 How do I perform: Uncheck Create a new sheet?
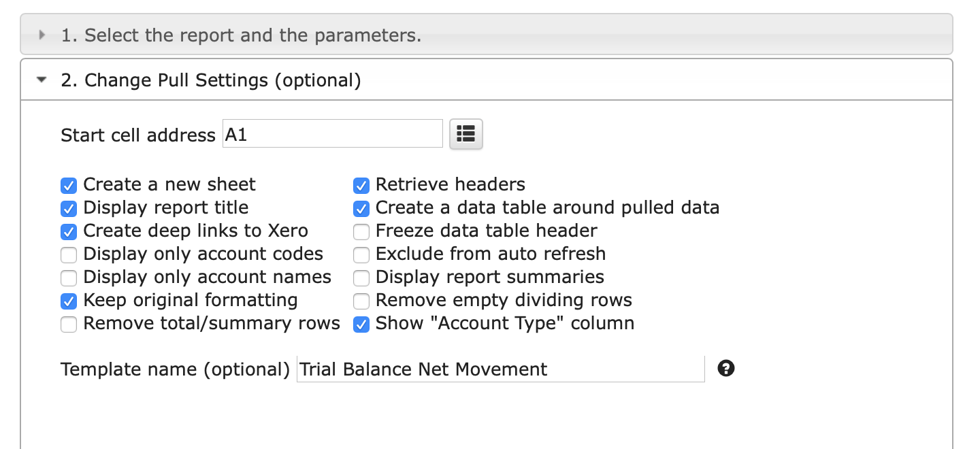click(x=69, y=185)
